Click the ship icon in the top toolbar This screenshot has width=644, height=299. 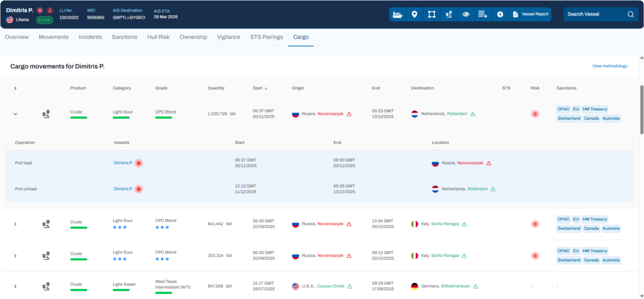397,14
